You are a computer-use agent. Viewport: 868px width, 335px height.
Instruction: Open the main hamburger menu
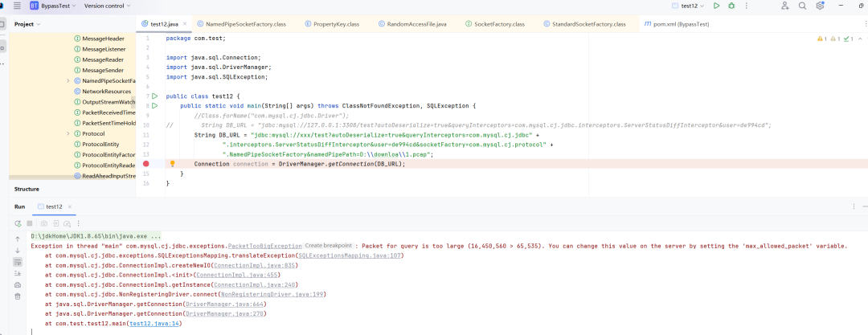coord(17,6)
